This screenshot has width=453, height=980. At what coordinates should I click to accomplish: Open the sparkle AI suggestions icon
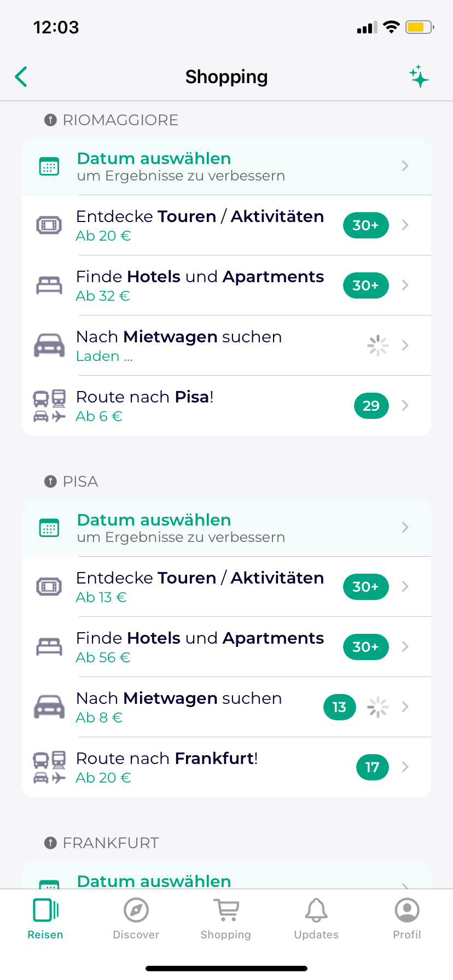[x=419, y=77]
